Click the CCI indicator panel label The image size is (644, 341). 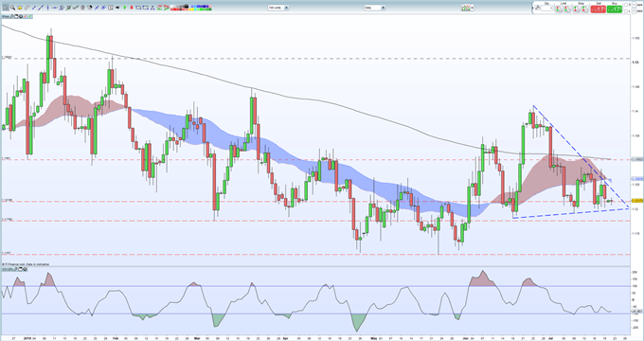point(5,269)
